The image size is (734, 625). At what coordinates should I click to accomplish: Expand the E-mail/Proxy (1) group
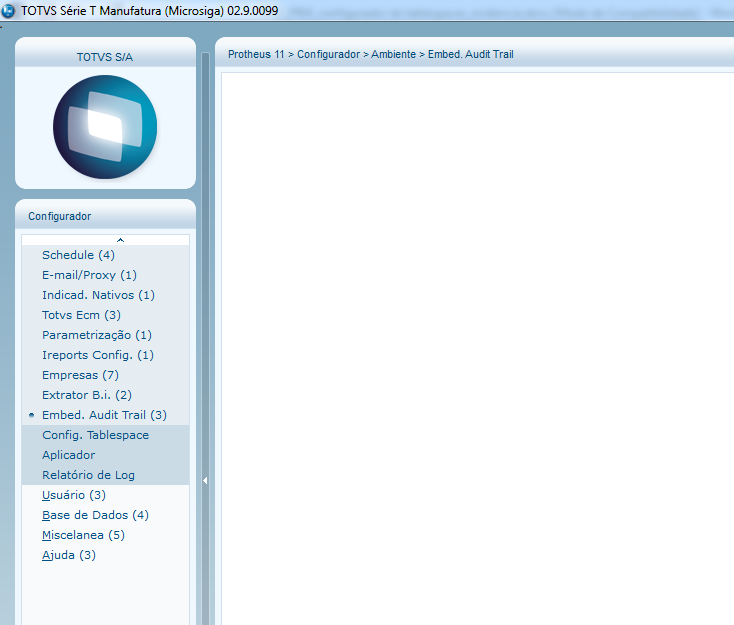(x=89, y=275)
